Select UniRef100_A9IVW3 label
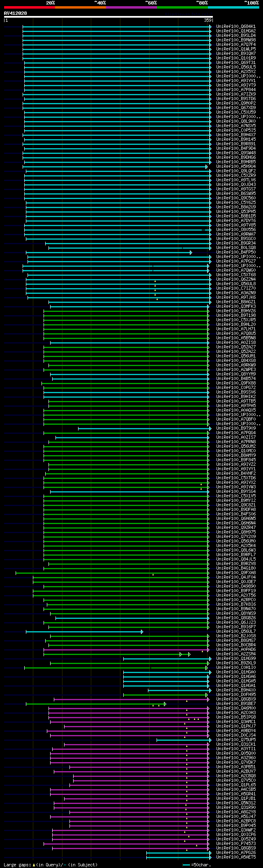263x868 pixels. tap(236, 487)
